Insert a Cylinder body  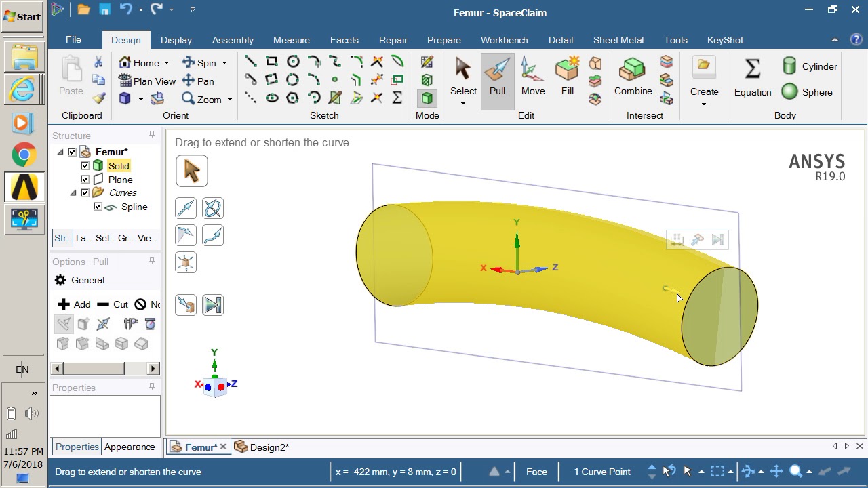click(810, 66)
